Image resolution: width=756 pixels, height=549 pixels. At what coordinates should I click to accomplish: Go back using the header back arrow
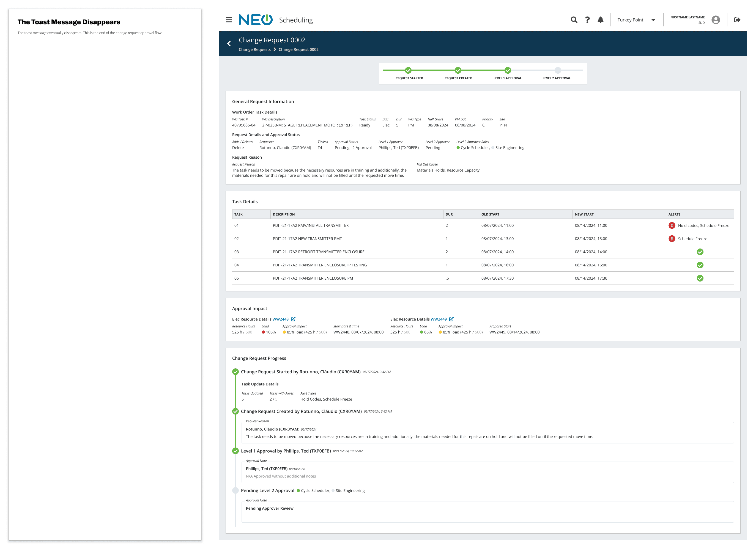click(229, 44)
